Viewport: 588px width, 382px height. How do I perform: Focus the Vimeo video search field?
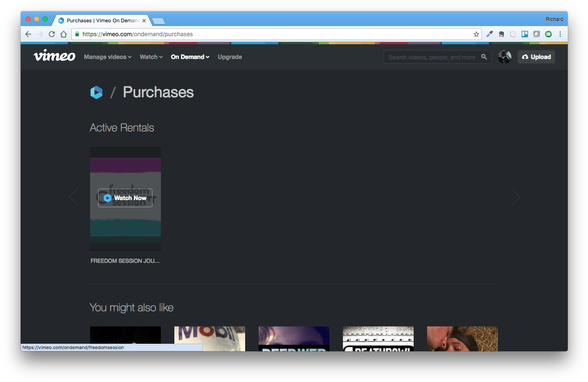437,57
